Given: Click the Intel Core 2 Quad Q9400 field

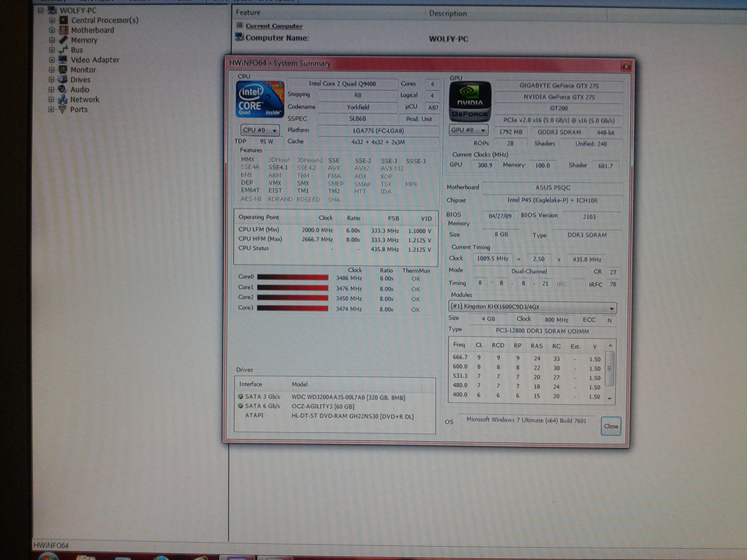Looking at the screenshot, I should [342, 84].
